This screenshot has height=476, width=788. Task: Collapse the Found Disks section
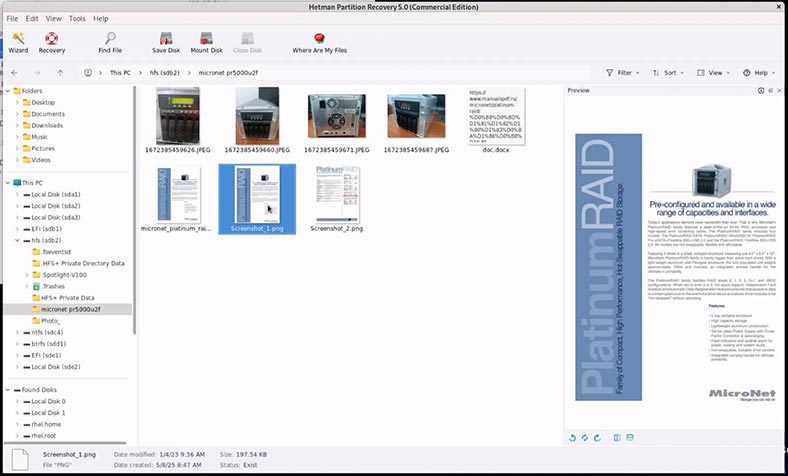[x=8, y=390]
